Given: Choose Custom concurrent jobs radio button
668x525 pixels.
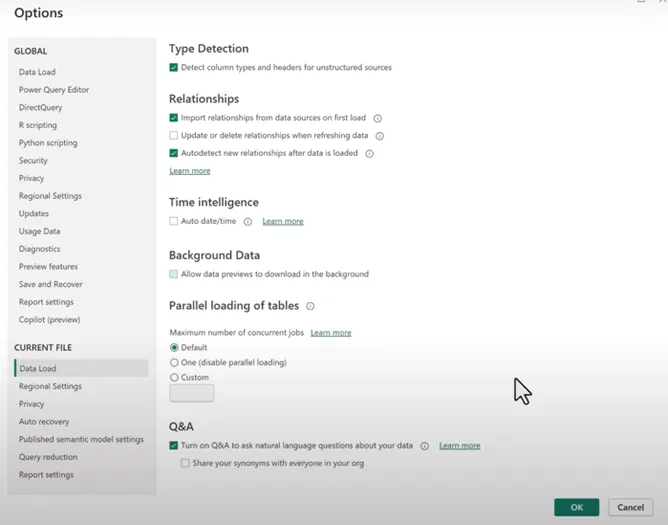Looking at the screenshot, I should 174,377.
